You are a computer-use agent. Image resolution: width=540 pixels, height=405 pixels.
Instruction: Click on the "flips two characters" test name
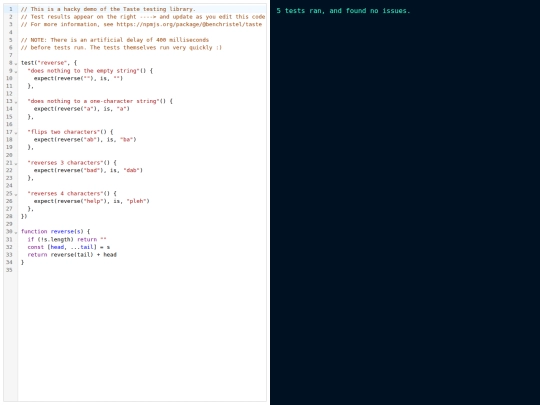point(64,132)
